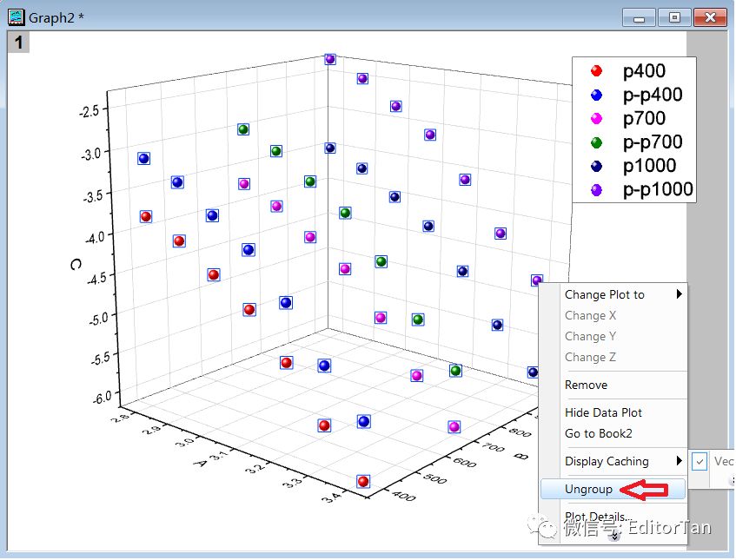Toggle the Vec checkbox in submenu

point(700,462)
